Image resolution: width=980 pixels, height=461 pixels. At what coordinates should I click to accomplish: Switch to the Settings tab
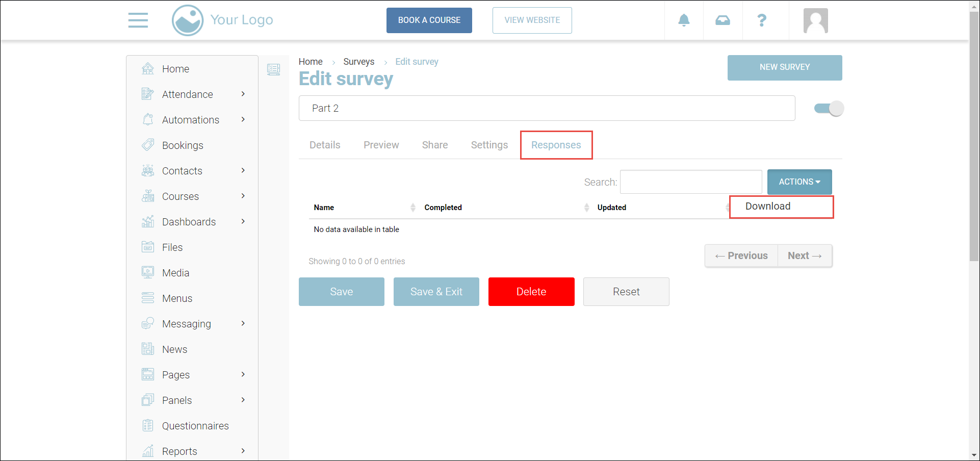point(489,145)
